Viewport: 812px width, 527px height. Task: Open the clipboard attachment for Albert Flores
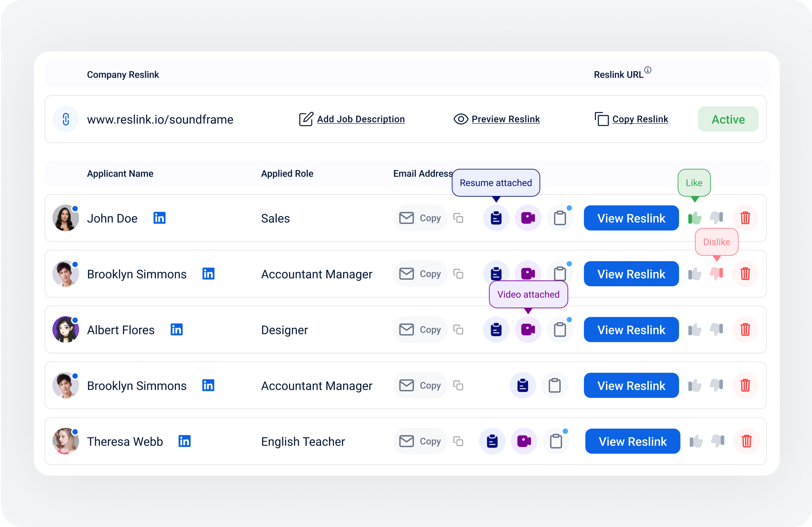click(x=560, y=329)
